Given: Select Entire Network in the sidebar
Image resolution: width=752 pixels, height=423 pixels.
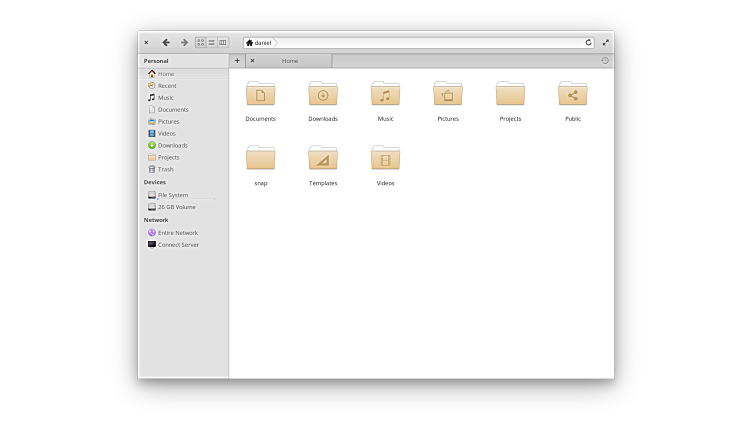Looking at the screenshot, I should [x=177, y=233].
